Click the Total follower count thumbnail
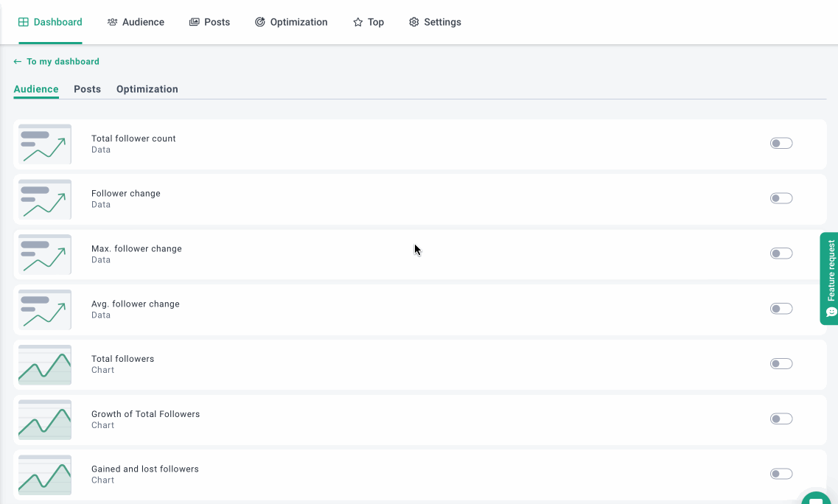The width and height of the screenshot is (838, 504). (45, 144)
